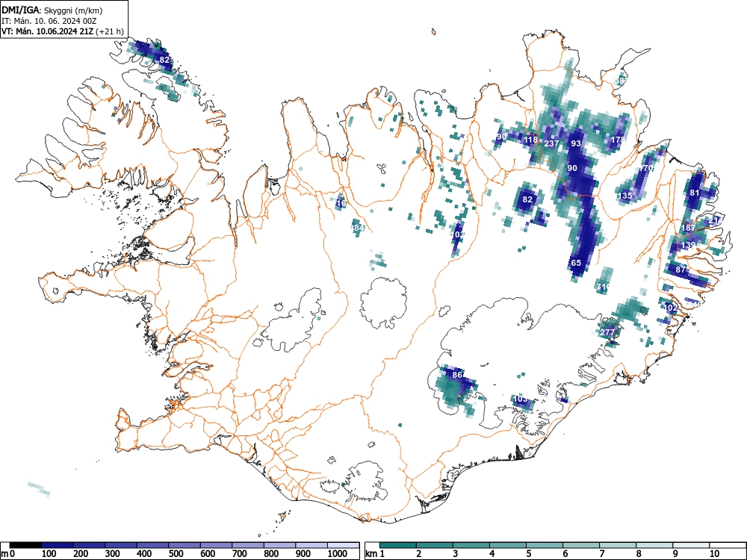Click the "102" visibility value on the map
This screenshot has height=560, width=747.
click(670, 308)
